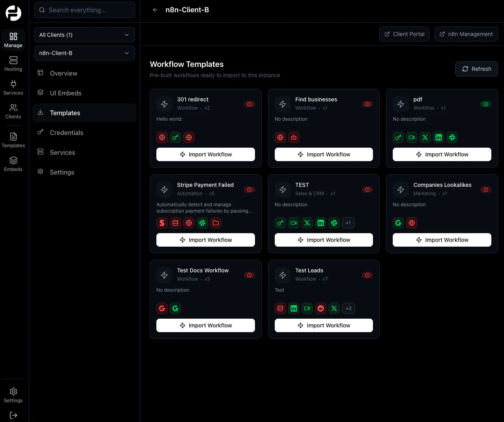
Task: Click the green status badge on the pdf card
Action: pyautogui.click(x=486, y=104)
